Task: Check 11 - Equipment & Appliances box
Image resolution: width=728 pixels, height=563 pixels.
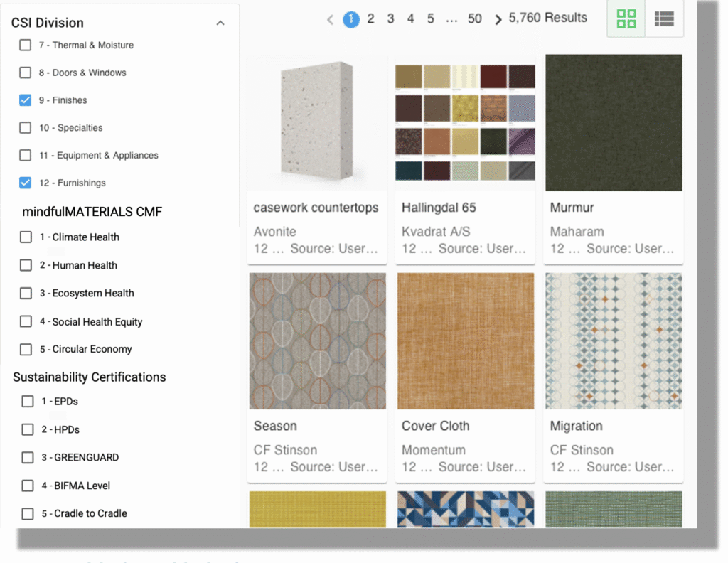Action: [26, 155]
